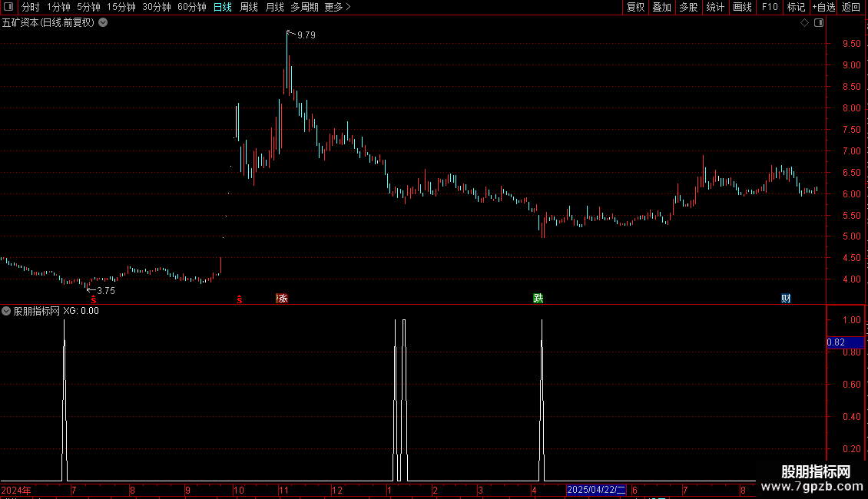Click the diamond icon above price axis
Image resolution: width=868 pixels, height=499 pixels.
(805, 23)
